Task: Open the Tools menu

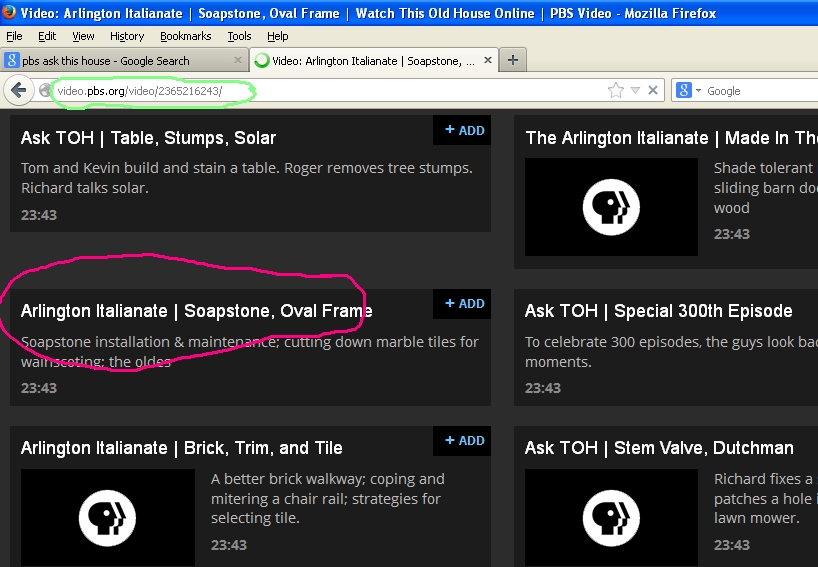Action: (x=239, y=36)
